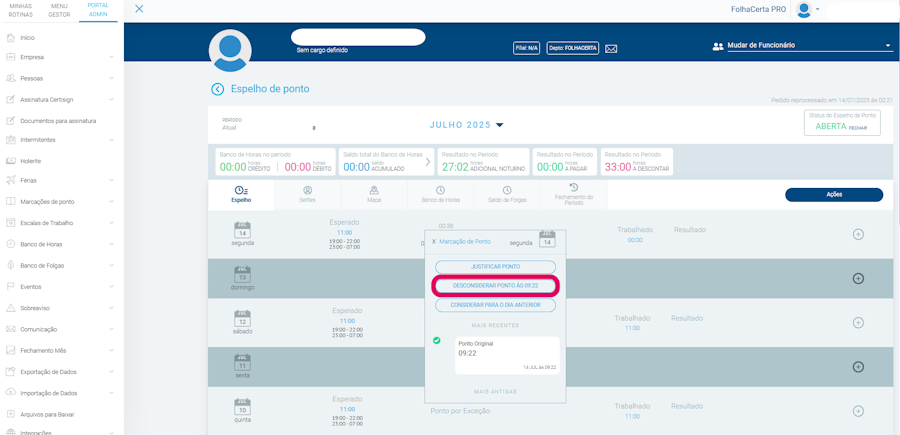Select the Ponto Original 09:22 card

click(507, 355)
